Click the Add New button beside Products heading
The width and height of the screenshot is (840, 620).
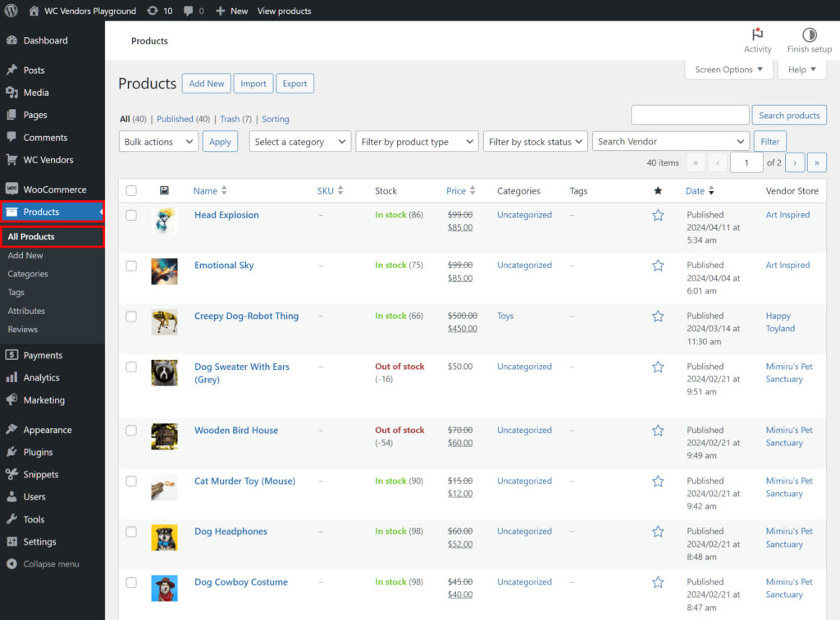(206, 84)
